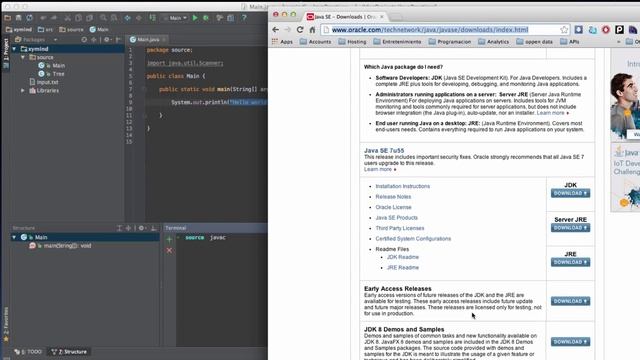Click the scroll-from-source icon in Project panel
Viewport: 640px width, 360px height.
(x=84, y=40)
